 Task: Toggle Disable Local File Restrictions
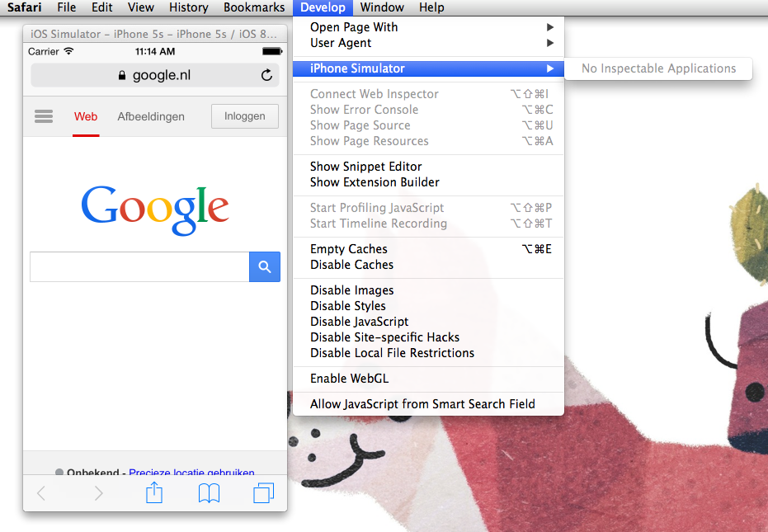click(429, 353)
